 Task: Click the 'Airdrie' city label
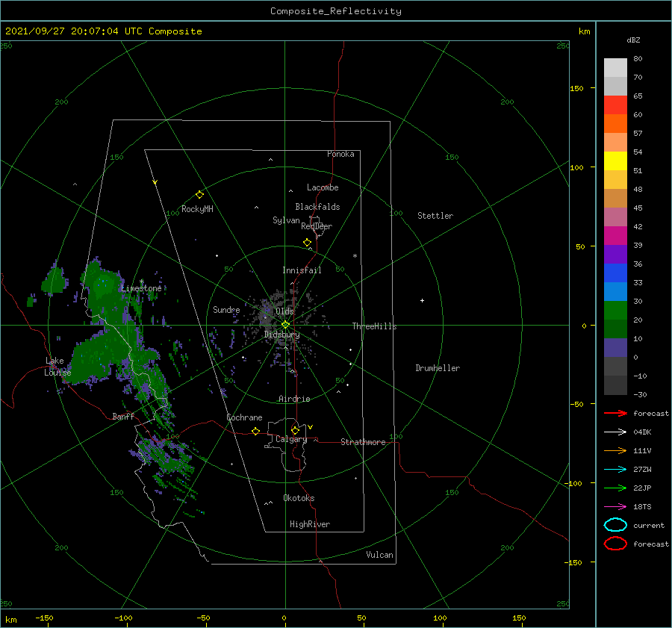coord(294,399)
